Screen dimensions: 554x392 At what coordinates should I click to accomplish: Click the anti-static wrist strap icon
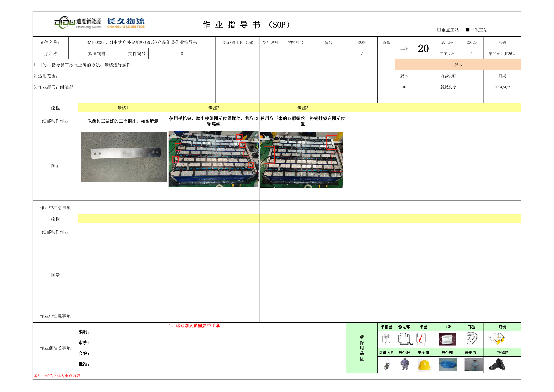click(x=404, y=339)
